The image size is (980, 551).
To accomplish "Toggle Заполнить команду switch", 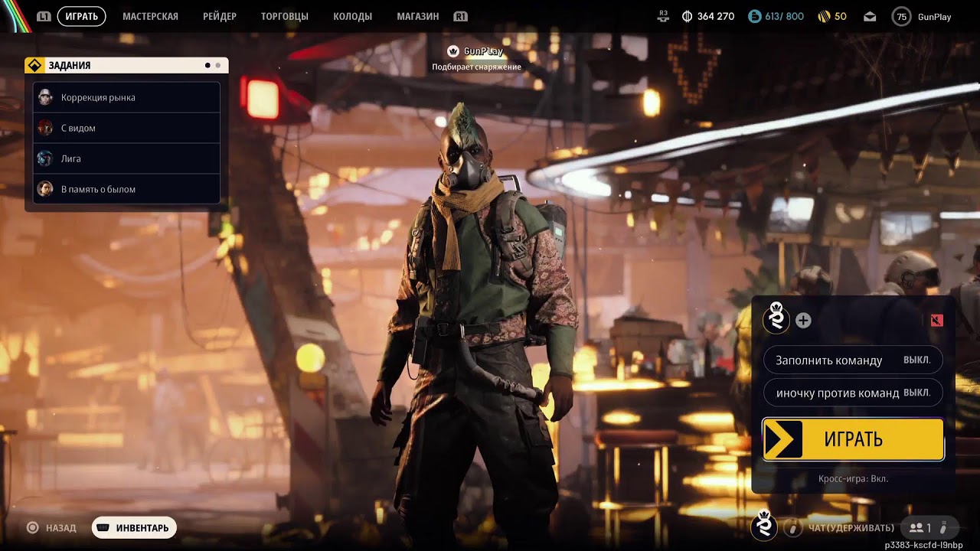I will click(x=853, y=360).
